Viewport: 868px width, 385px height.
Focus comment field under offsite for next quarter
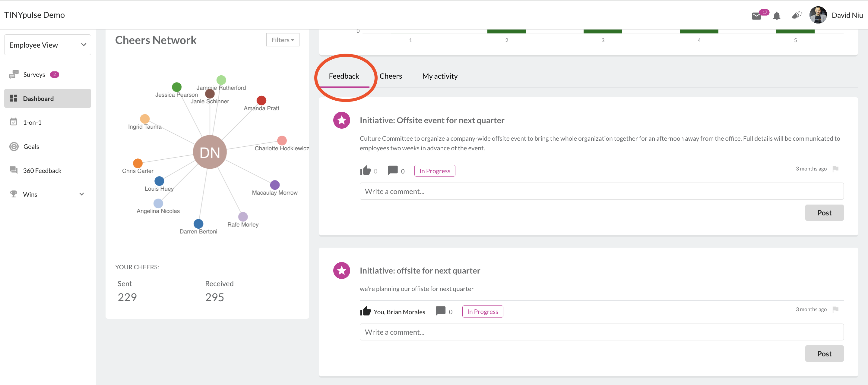click(x=601, y=332)
